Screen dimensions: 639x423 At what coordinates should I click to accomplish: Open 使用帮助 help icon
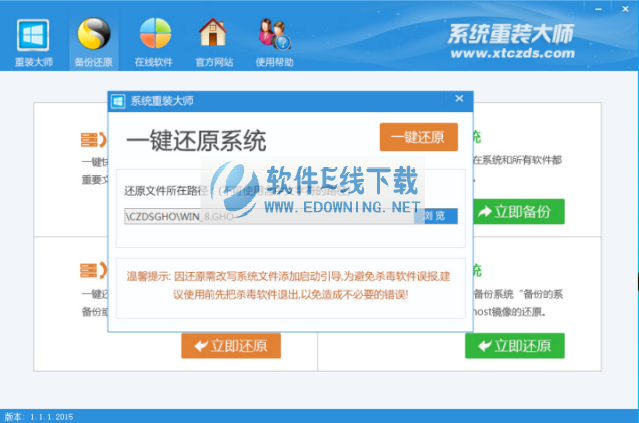coord(273,40)
